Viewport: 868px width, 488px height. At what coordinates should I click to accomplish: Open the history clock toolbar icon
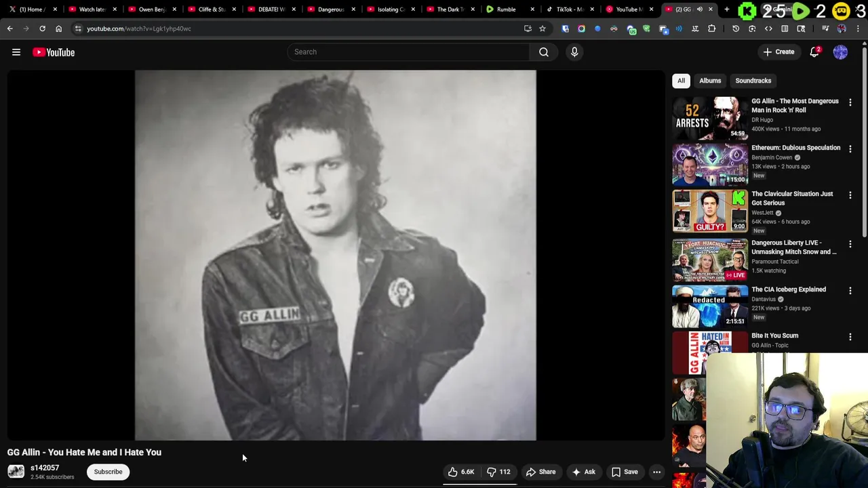coord(736,28)
